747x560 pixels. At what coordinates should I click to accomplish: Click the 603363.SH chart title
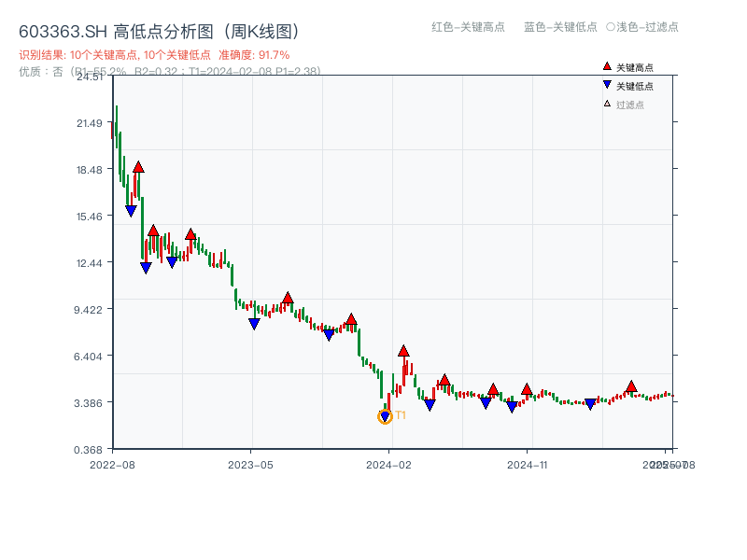[159, 30]
